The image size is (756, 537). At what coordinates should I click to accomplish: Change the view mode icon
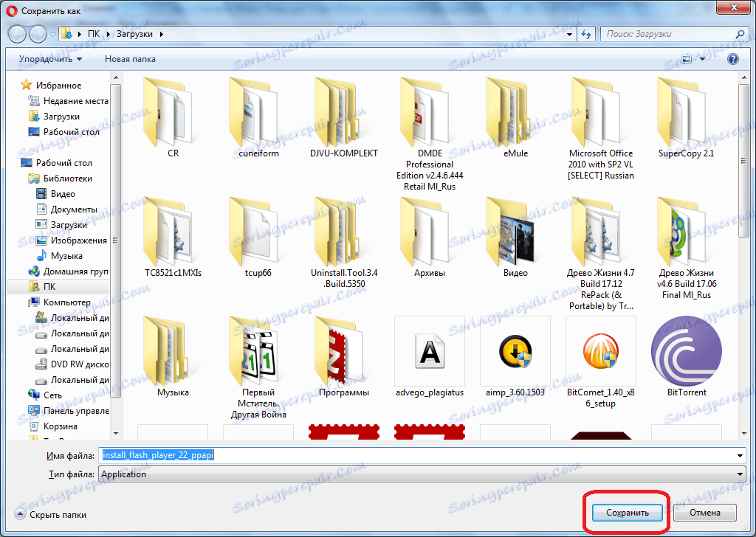(x=687, y=59)
